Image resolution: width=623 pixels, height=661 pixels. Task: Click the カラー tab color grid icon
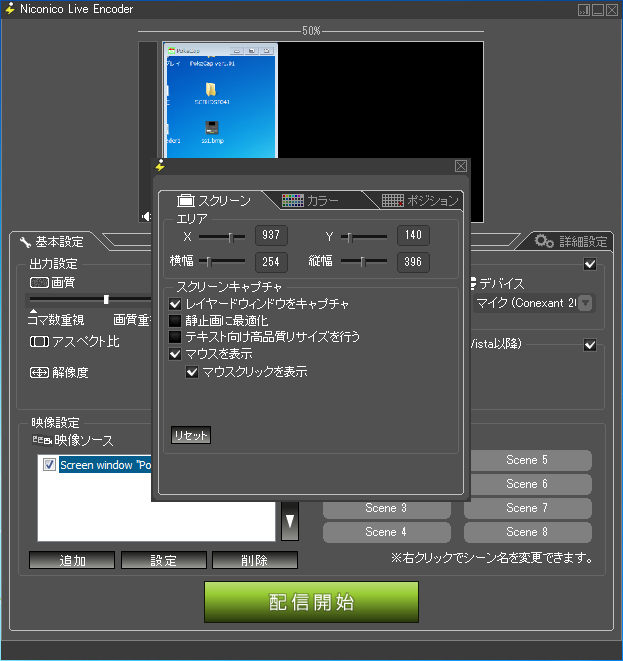(293, 201)
